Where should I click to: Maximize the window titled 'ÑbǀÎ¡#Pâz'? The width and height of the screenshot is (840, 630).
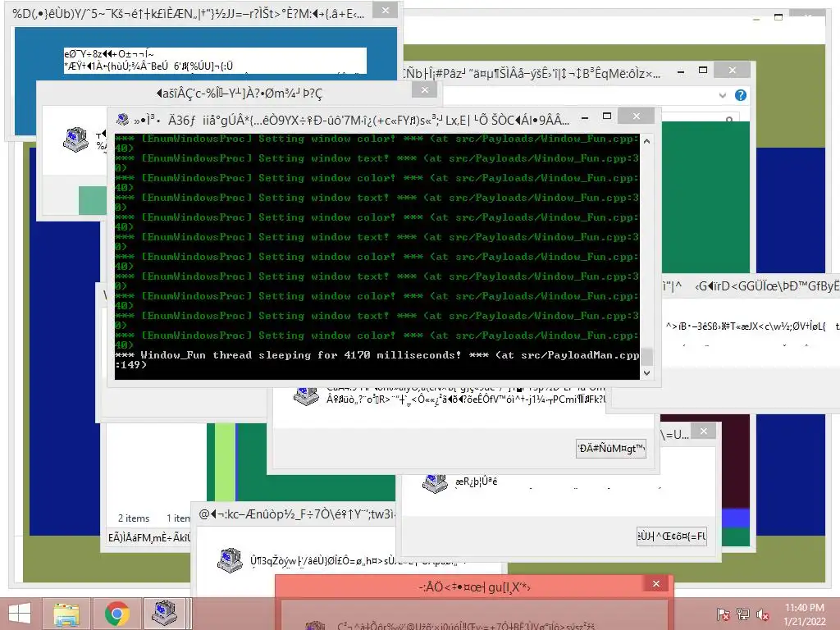tap(703, 71)
